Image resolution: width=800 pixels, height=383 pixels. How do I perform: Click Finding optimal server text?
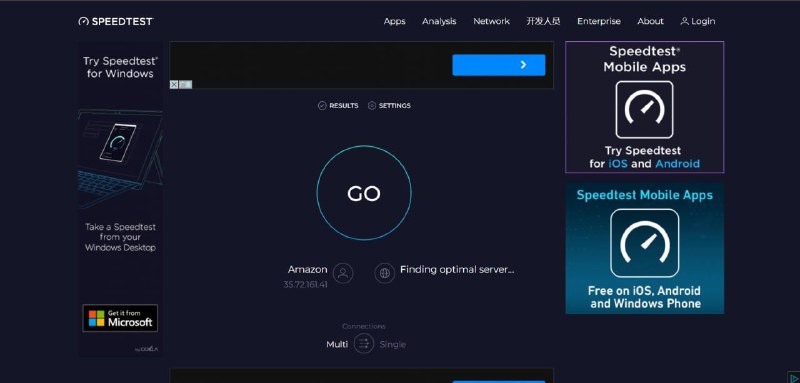coord(457,269)
